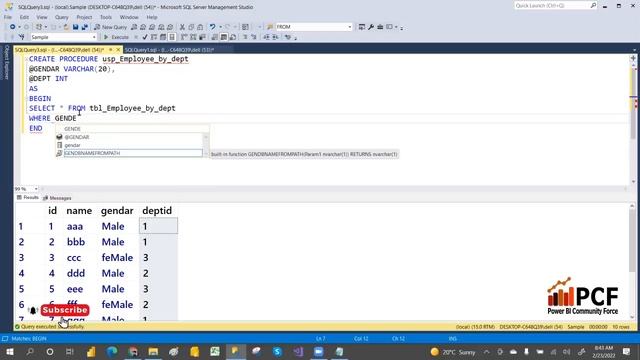Viewport: 640px width, 360px height.
Task: Open the File menu
Action: point(8,17)
